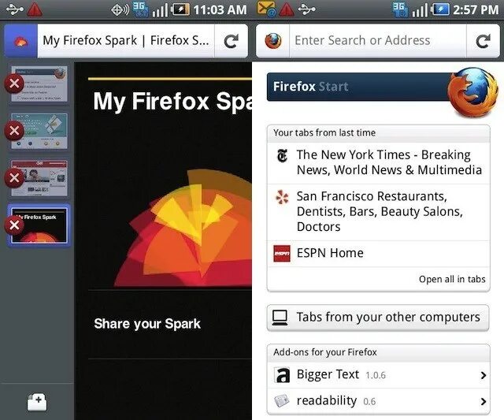This screenshot has width=504, height=420.
Task: Open Tabs from your other computers
Action: coord(378,318)
